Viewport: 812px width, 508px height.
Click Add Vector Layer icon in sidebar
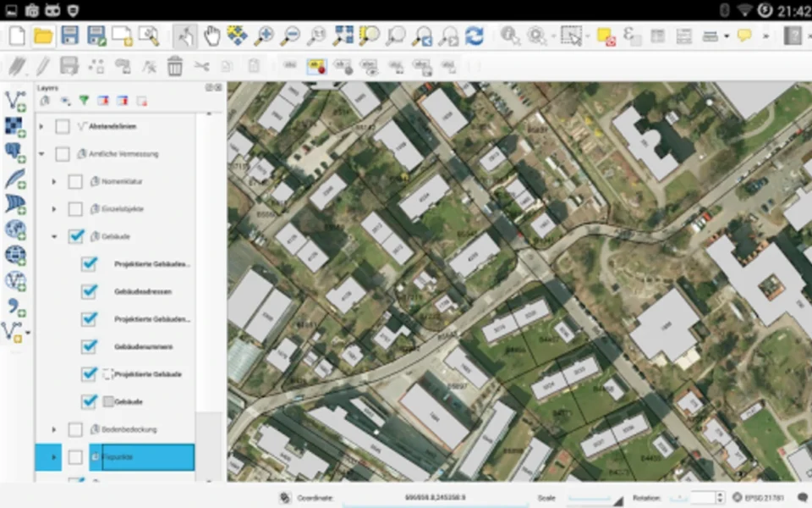point(15,101)
